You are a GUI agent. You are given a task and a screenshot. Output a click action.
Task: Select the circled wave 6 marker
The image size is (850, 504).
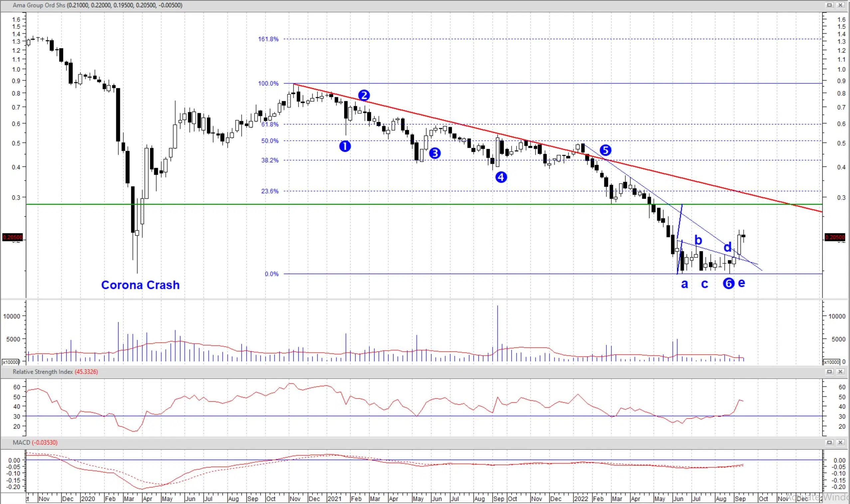(728, 283)
